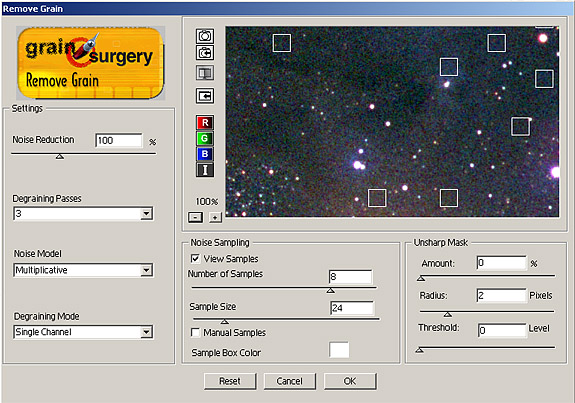Image resolution: width=575 pixels, height=403 pixels.
Task: Click the Sample Box Color swatch
Action: tap(339, 350)
